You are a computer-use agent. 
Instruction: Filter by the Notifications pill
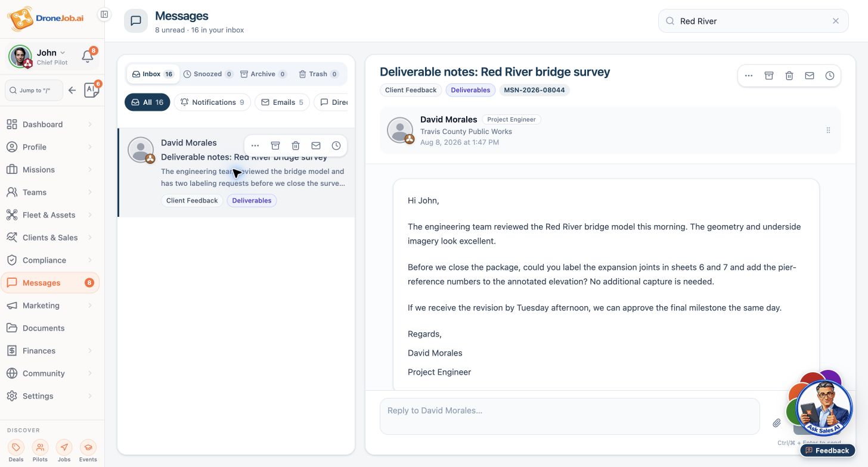point(212,102)
